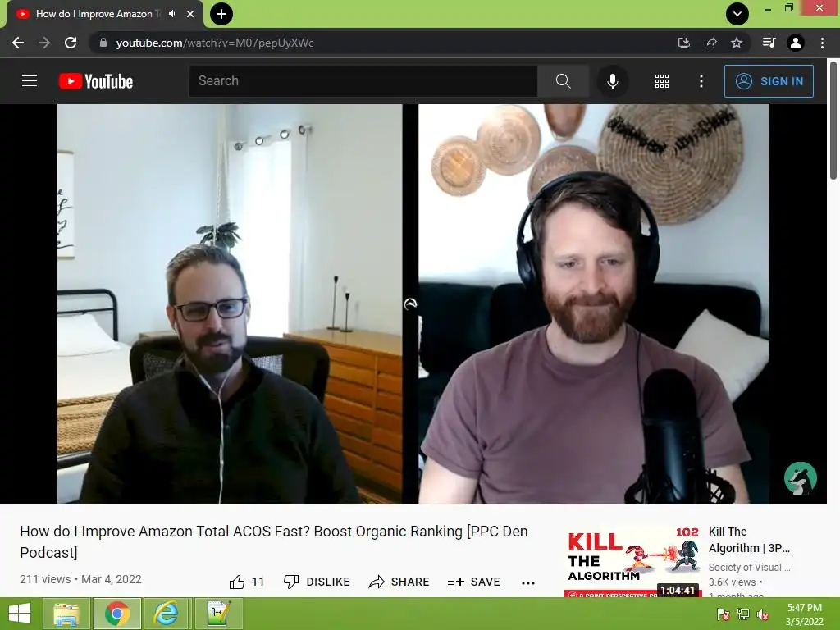Click the taskbar clock showing 5:47 PM

(804, 614)
